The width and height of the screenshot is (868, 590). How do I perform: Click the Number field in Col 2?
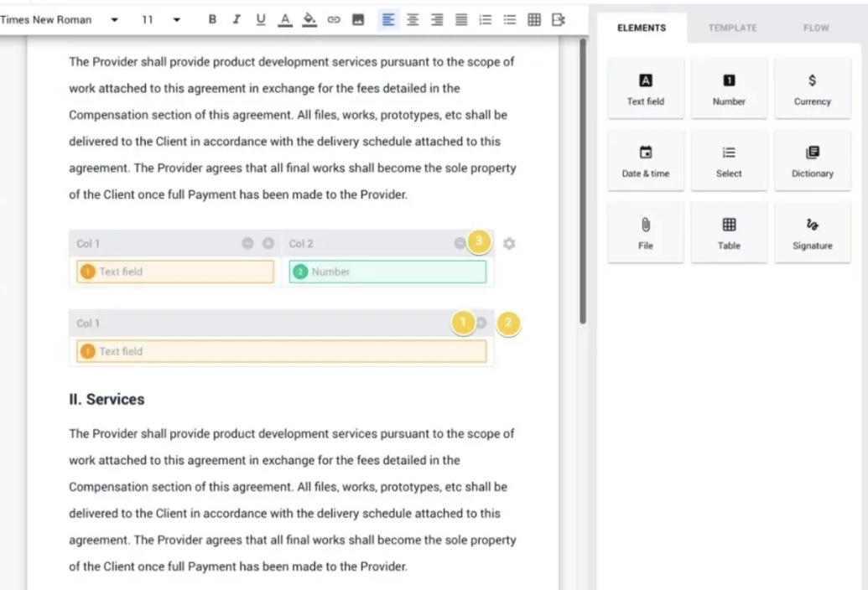387,272
